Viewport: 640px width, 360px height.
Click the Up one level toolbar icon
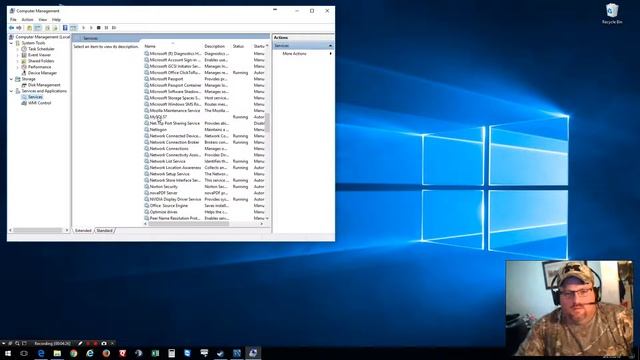point(29,28)
